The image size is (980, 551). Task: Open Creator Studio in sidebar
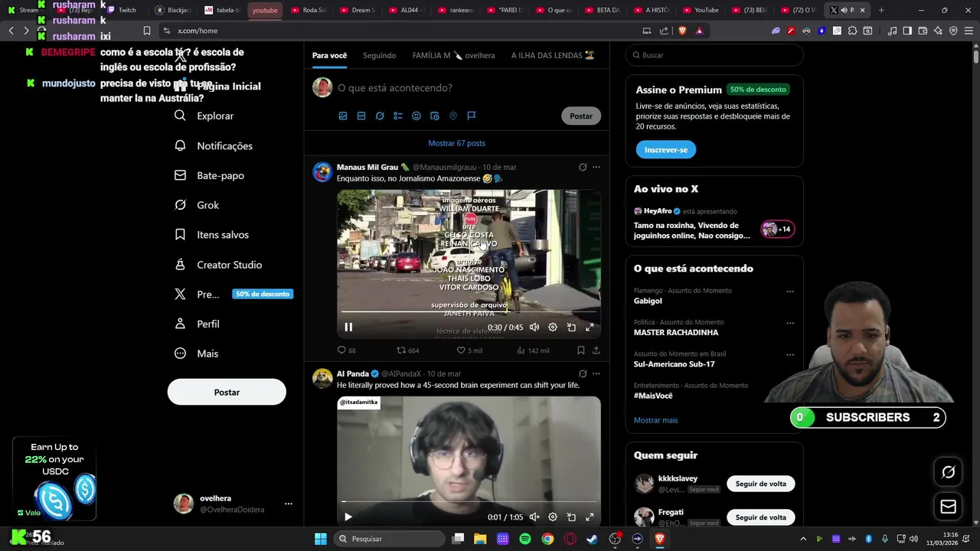point(218,265)
